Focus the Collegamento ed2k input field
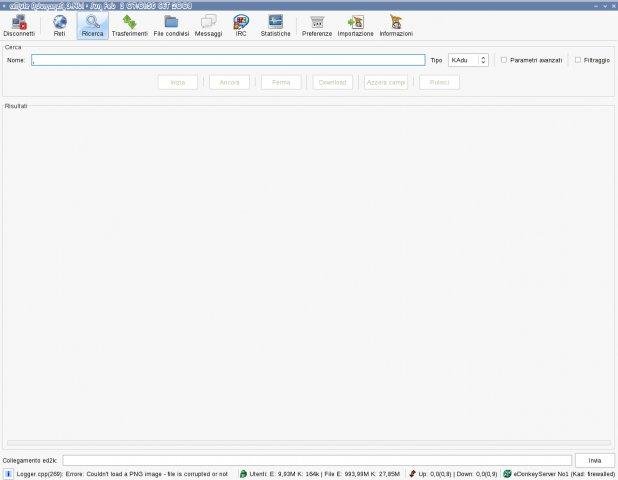 click(317, 460)
